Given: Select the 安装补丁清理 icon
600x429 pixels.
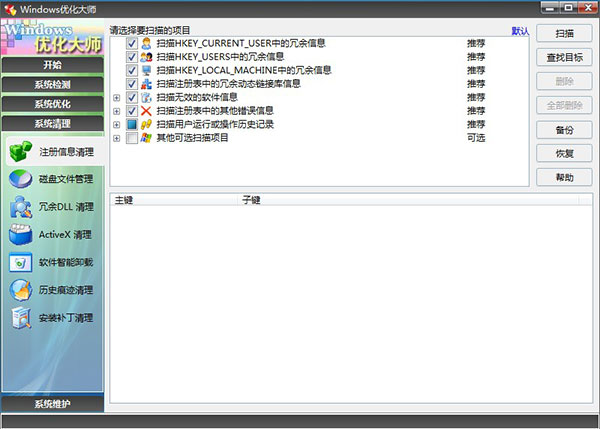Looking at the screenshot, I should pos(21,318).
